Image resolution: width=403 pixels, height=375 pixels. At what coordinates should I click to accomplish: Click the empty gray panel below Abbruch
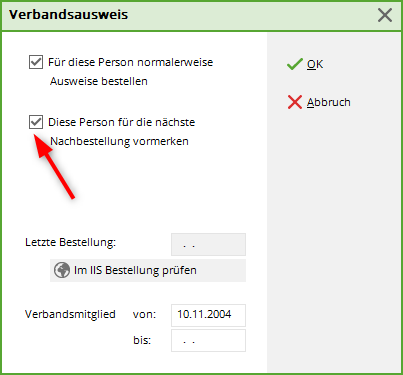334,240
